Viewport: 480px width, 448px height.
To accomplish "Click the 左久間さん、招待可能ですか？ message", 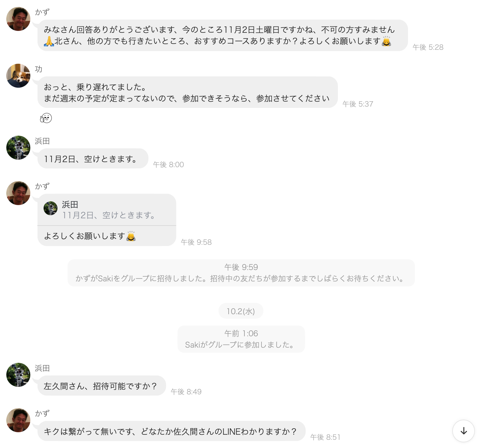I will click(x=102, y=386).
